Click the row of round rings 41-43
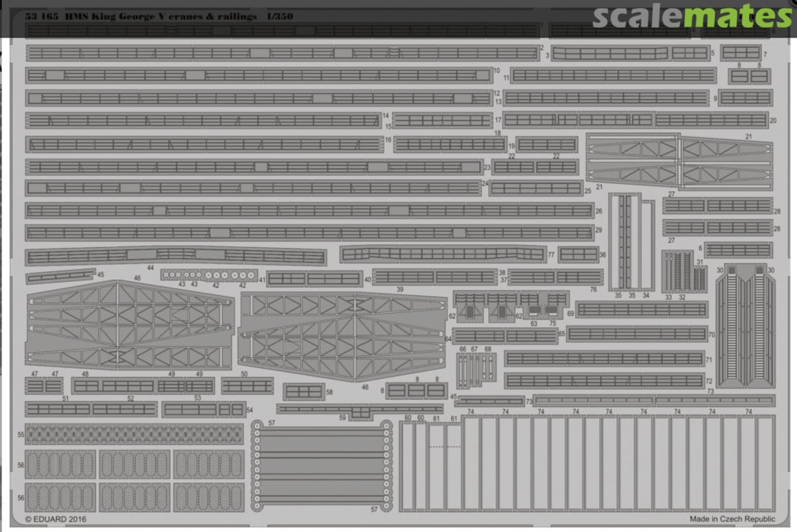 [209, 275]
